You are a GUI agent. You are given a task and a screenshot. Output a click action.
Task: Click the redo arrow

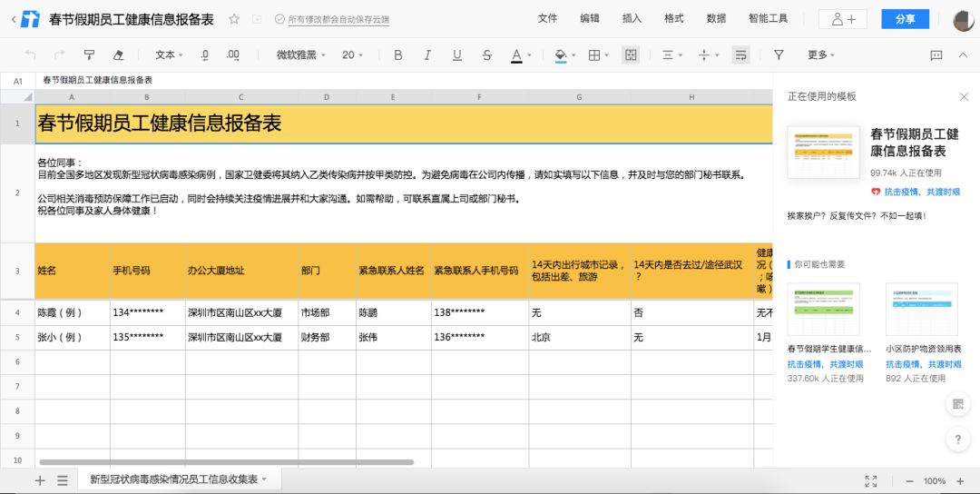[59, 55]
